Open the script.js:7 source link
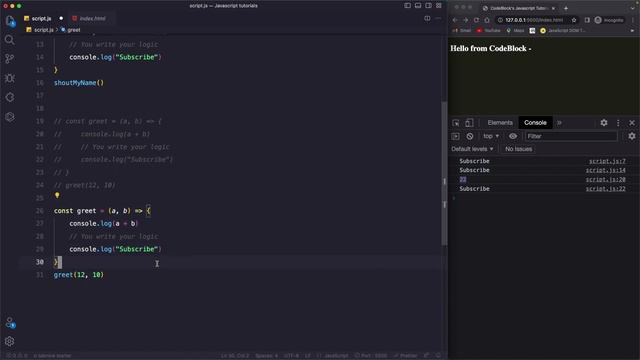This screenshot has width=640, height=360. point(607,161)
